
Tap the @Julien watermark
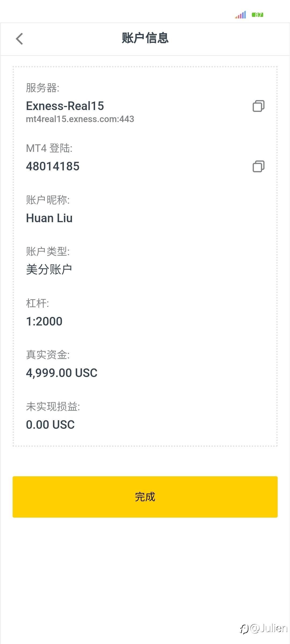click(x=264, y=628)
